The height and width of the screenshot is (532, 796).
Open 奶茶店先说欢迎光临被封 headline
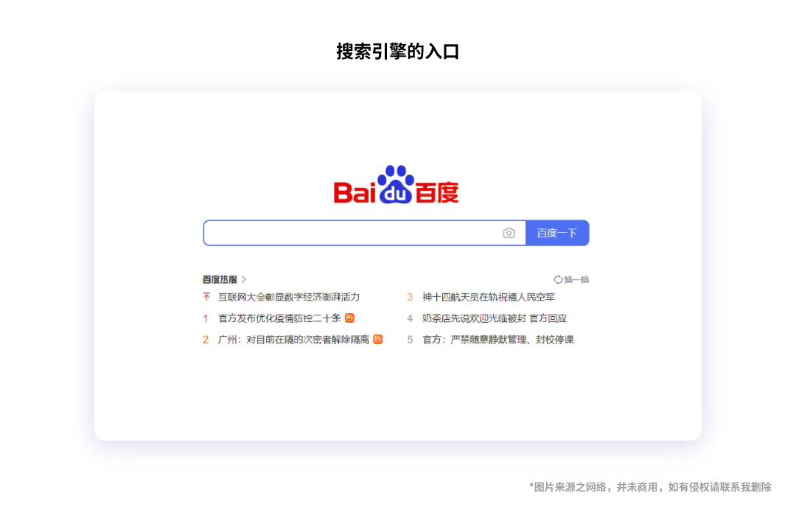pos(495,318)
